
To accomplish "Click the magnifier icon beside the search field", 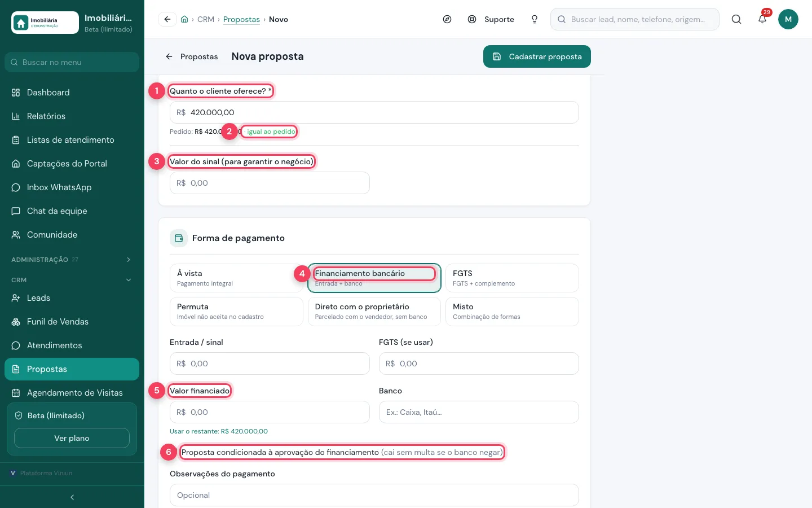I will [736, 19].
